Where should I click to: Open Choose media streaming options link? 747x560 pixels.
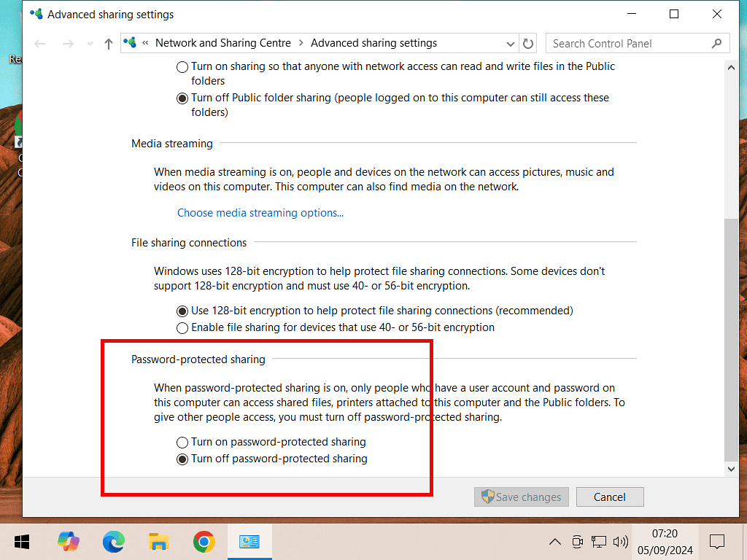260,213
